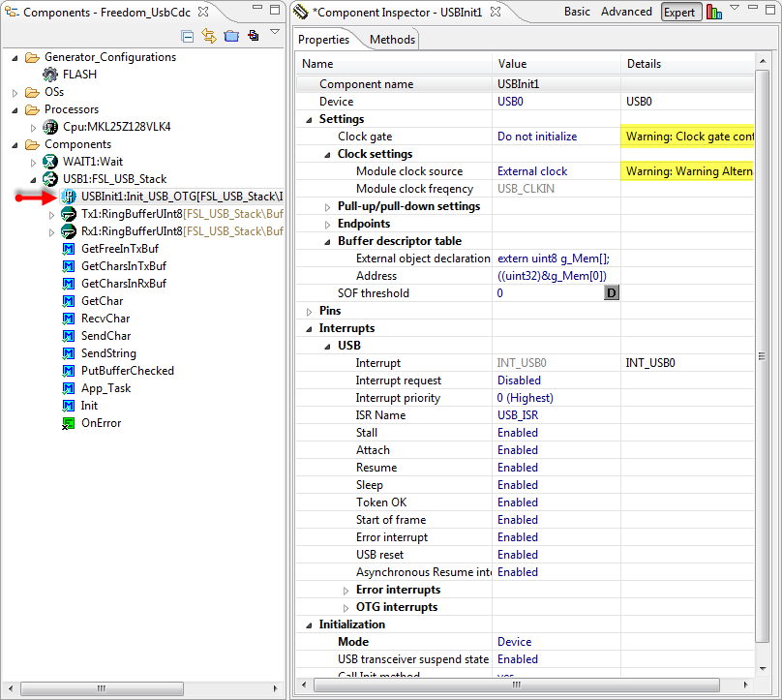Open the Methods tab
This screenshot has height=700, width=782.
pos(392,40)
